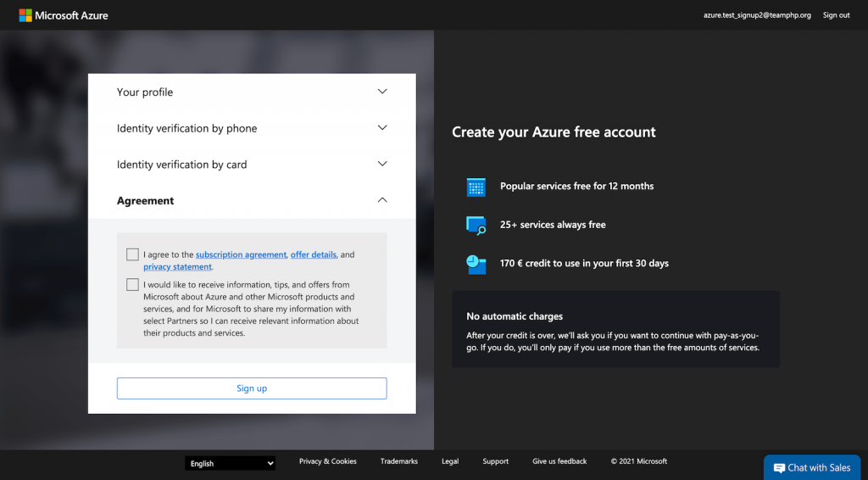Image resolution: width=868 pixels, height=480 pixels.
Task: Open the offer details link
Action: coord(314,254)
